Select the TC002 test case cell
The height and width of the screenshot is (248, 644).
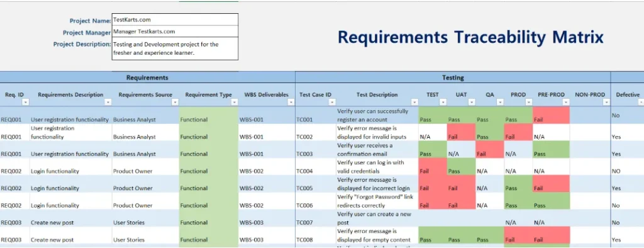click(316, 133)
